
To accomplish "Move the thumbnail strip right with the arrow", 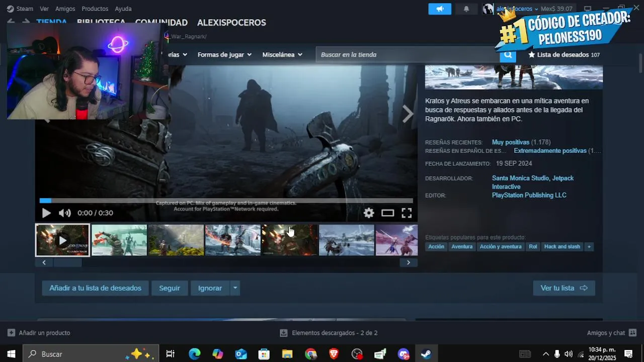I will (409, 262).
